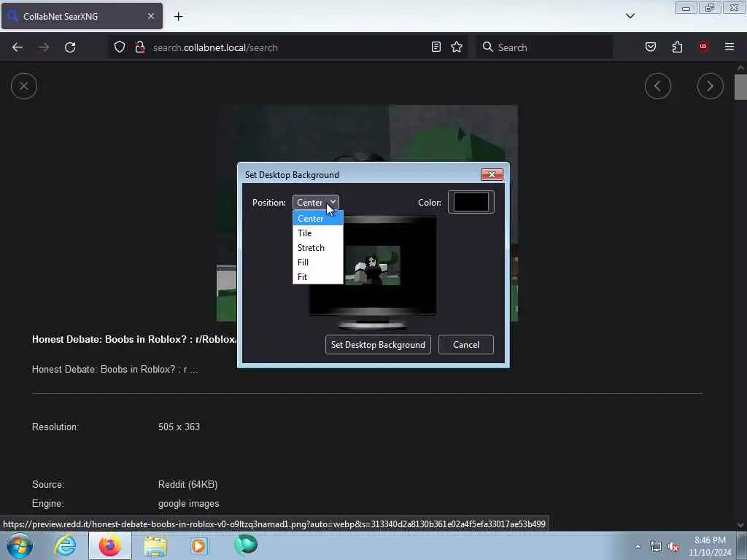The image size is (747, 560).
Task: Choose Stretch from the position list
Action: point(318,248)
